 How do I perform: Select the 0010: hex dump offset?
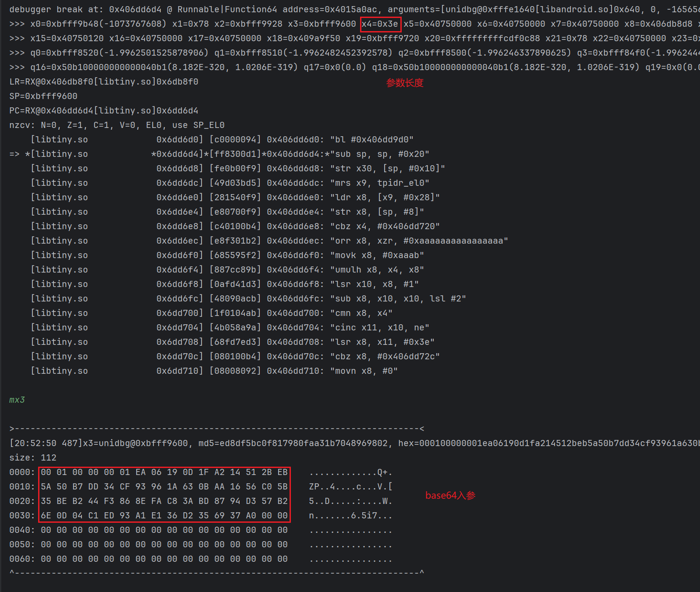(22, 486)
